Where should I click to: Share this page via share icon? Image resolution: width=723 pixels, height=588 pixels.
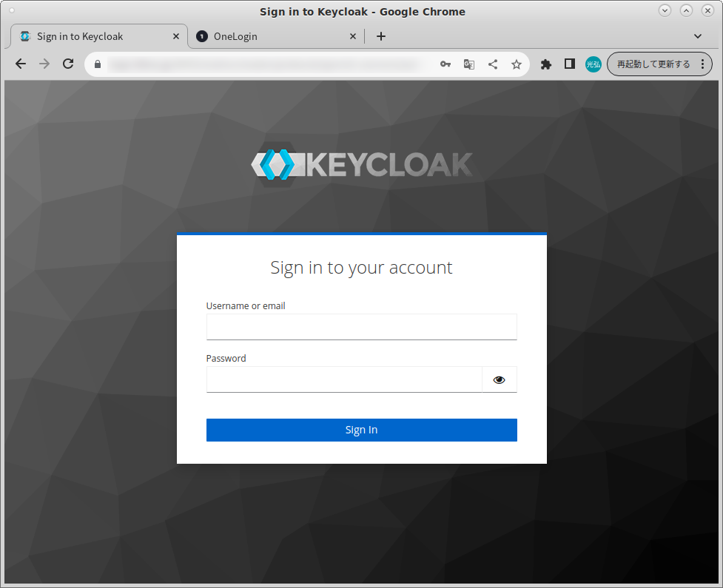point(493,64)
